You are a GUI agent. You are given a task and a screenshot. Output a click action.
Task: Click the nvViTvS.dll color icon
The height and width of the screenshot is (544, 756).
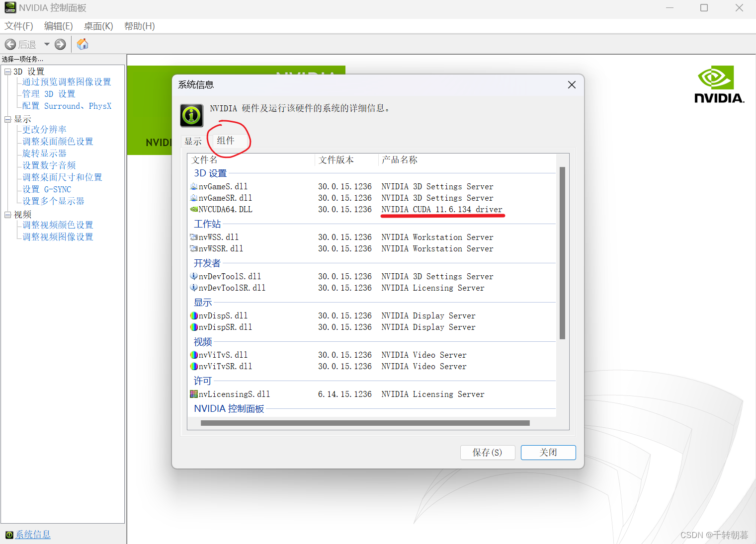(194, 355)
